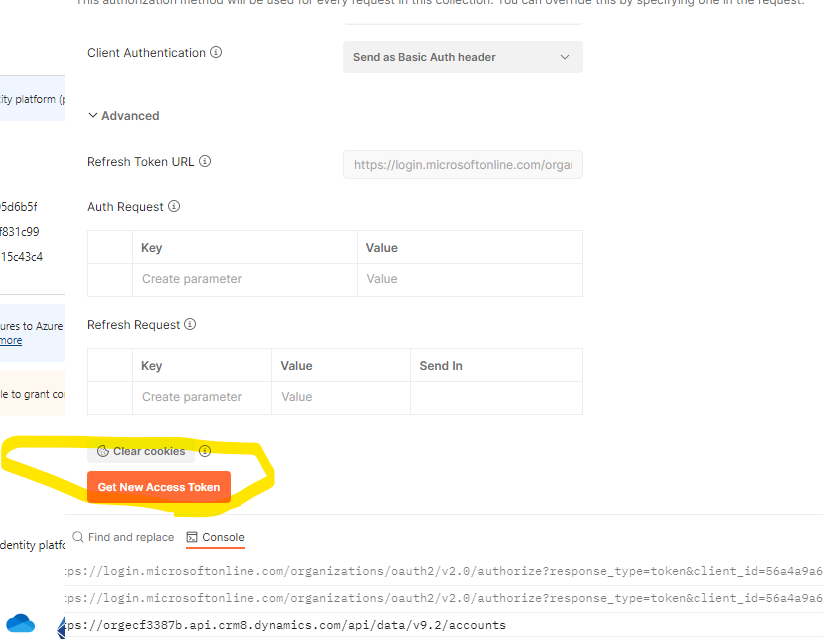Click the Refresh Token URL info icon
Image resolution: width=823 pixels, height=639 pixels.
tap(205, 161)
